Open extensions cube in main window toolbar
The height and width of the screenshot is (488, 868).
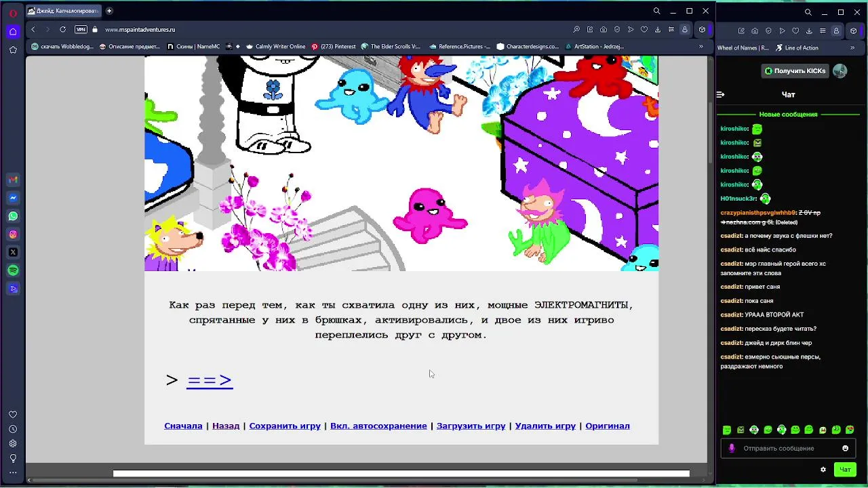pos(702,29)
